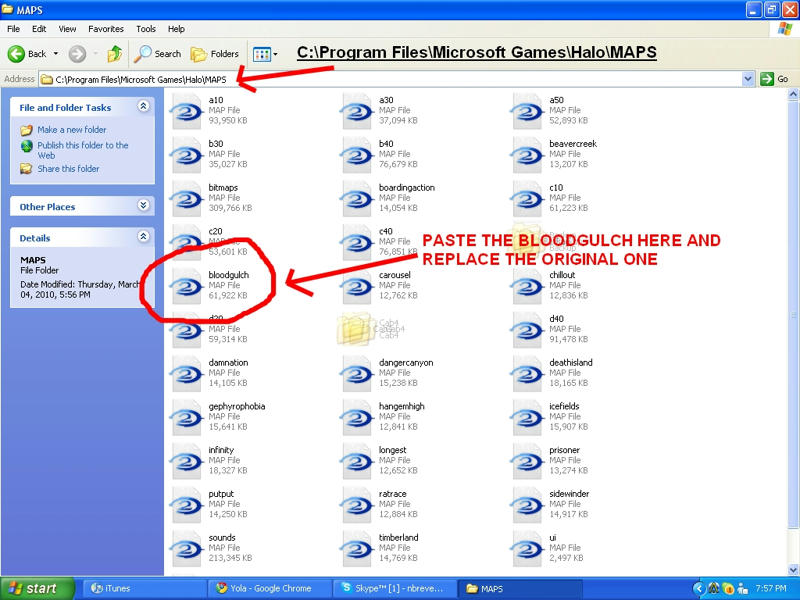Select the icefields map file icon
Viewport: 800px width, 600px height.
[528, 417]
